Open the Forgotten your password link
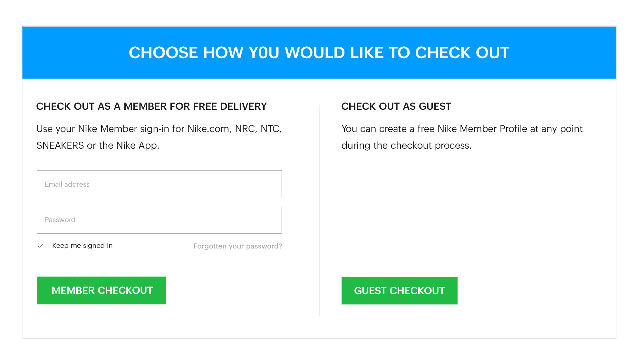Viewport: 638px width, 364px height. point(237,246)
